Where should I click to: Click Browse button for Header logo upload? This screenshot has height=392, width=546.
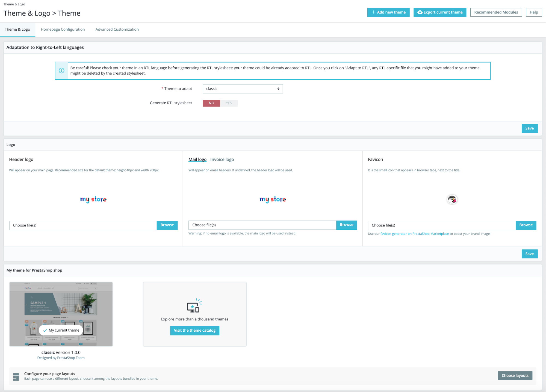pos(167,225)
